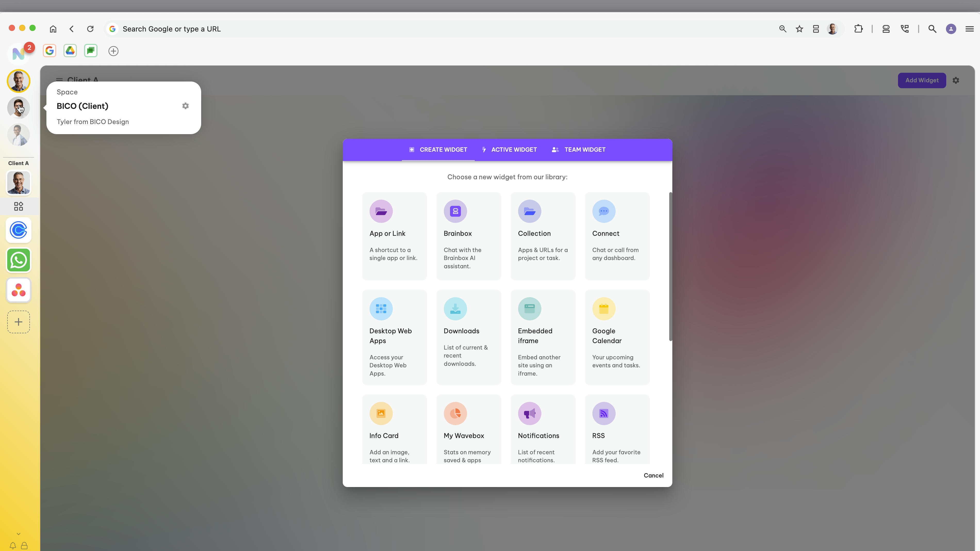Open the Google Chat app tab

[x=91, y=51]
